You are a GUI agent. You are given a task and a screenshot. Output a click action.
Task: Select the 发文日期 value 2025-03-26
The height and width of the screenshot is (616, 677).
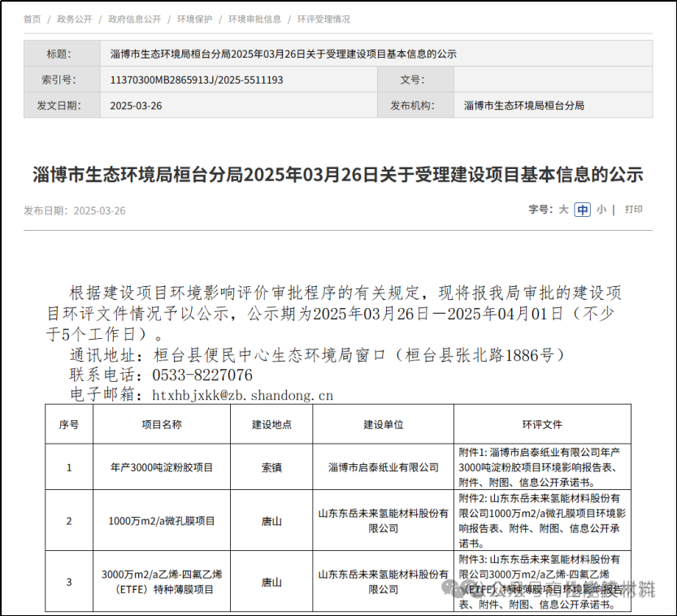pyautogui.click(x=136, y=106)
